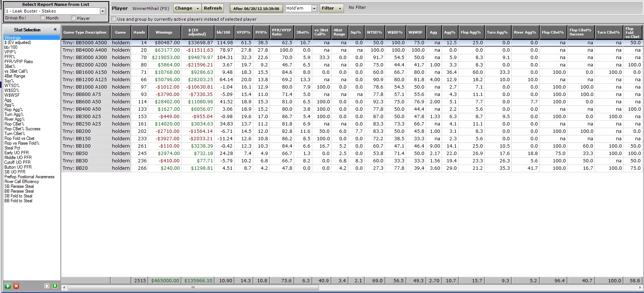Sort by the Hands column header
The width and height of the screenshot is (644, 293).
pyautogui.click(x=139, y=32)
